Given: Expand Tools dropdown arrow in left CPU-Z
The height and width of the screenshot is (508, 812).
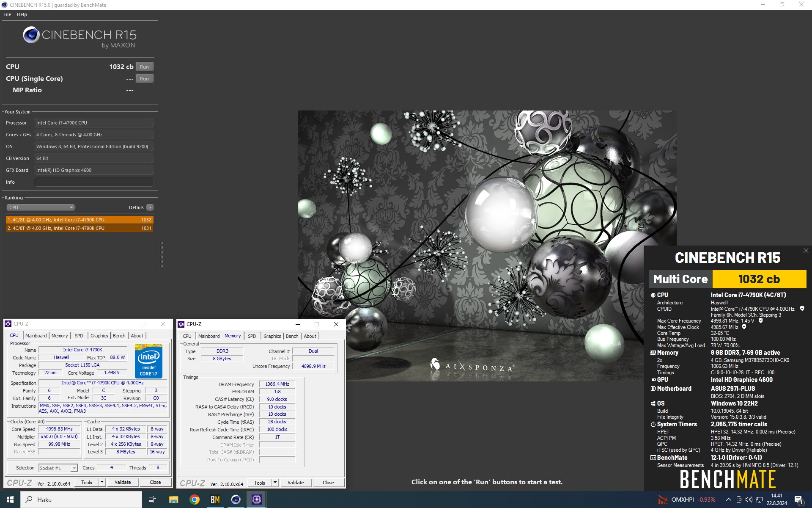Looking at the screenshot, I should click(102, 483).
